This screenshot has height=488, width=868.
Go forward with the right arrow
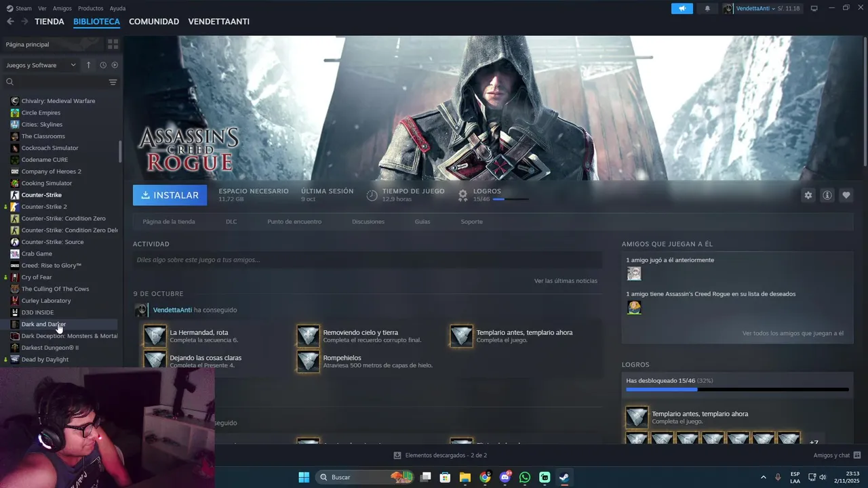24,22
